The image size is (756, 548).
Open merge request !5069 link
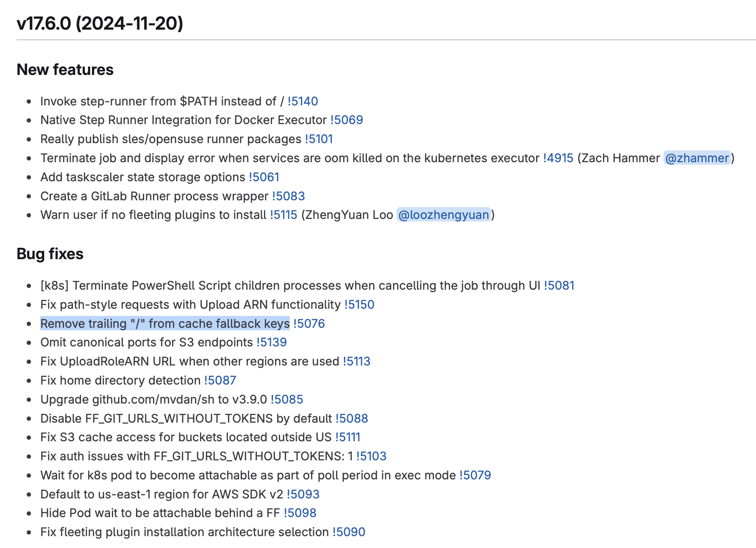[346, 120]
